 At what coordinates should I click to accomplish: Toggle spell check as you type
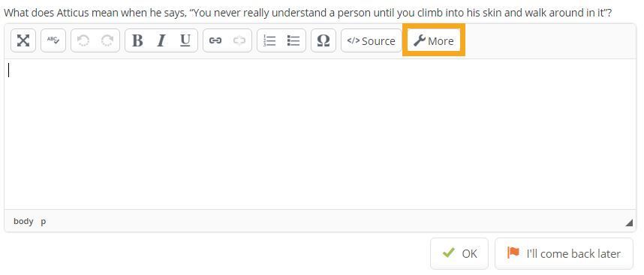[53, 40]
